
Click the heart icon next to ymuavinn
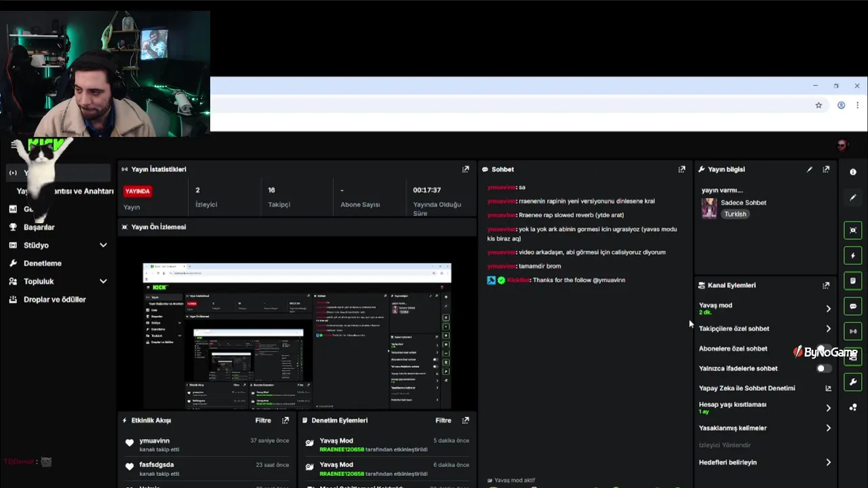(x=130, y=443)
